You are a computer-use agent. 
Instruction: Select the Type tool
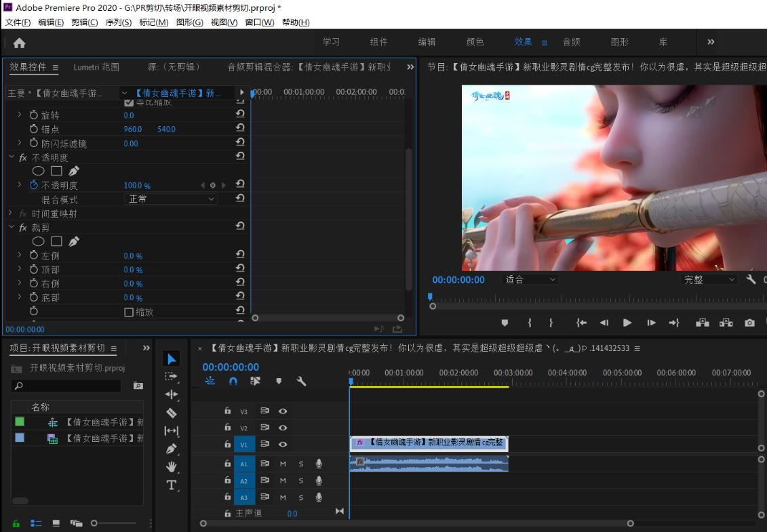click(x=172, y=485)
